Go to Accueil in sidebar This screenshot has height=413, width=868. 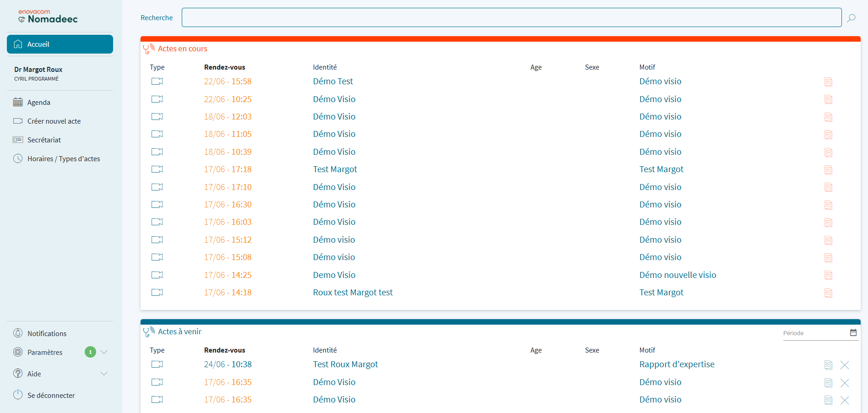[x=60, y=44]
